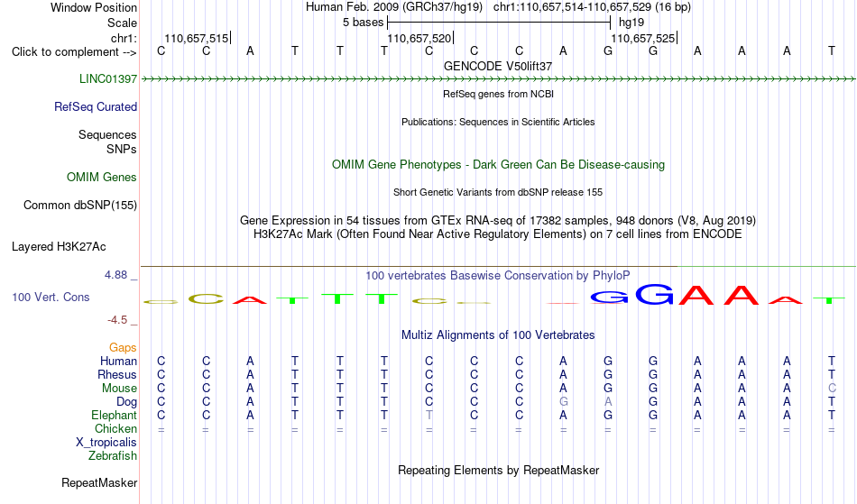Click the Sequences SNPs track label

107,142
